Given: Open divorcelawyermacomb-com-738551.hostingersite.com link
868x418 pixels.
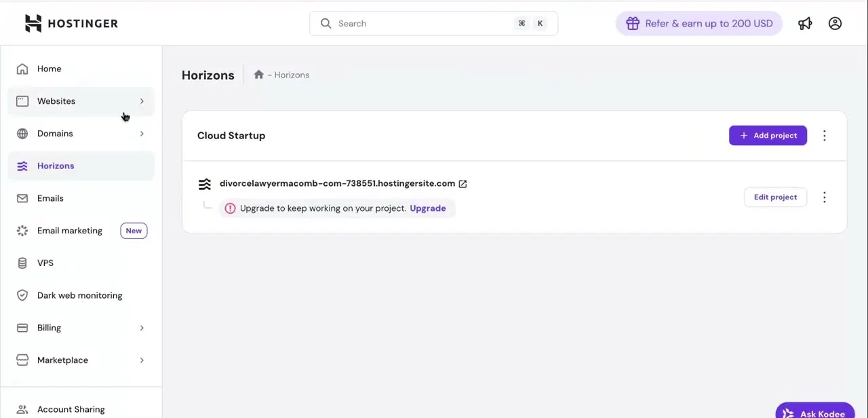Looking at the screenshot, I should point(337,183).
